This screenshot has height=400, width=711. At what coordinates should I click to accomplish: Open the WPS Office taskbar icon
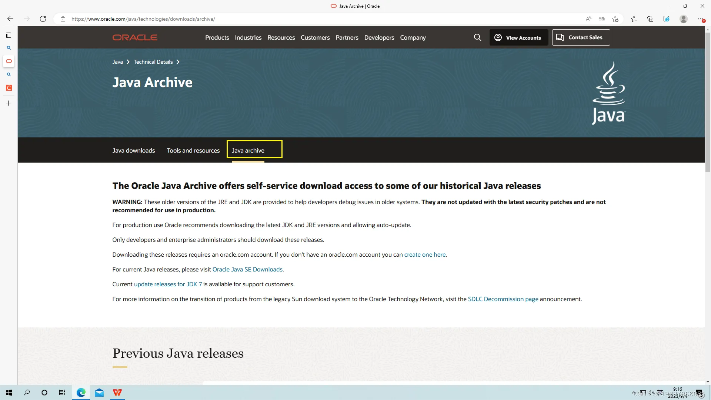click(117, 392)
